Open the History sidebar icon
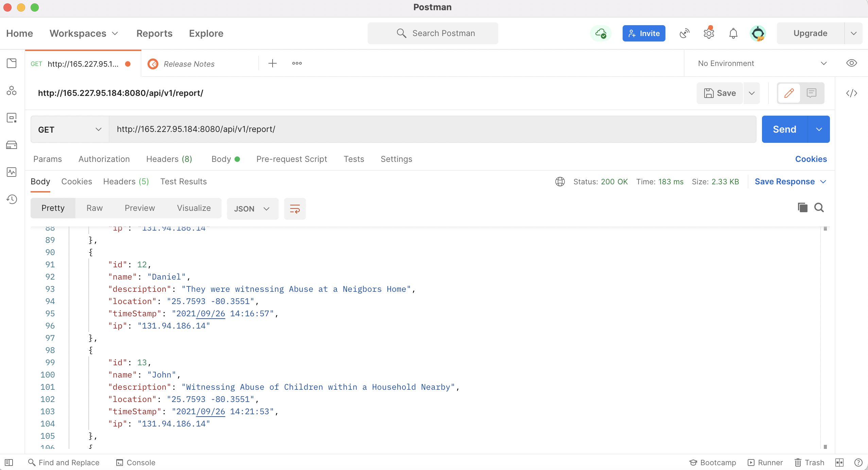 click(x=12, y=199)
